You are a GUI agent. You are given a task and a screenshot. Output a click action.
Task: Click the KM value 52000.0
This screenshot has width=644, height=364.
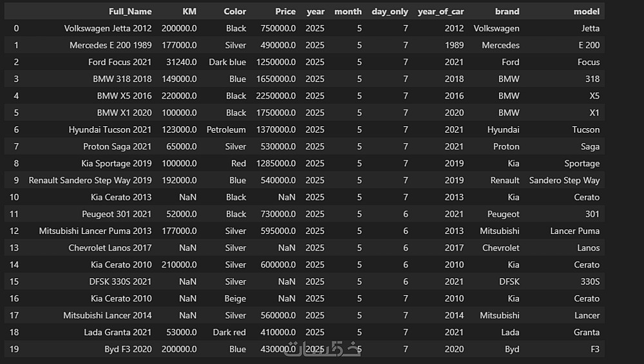point(181,214)
